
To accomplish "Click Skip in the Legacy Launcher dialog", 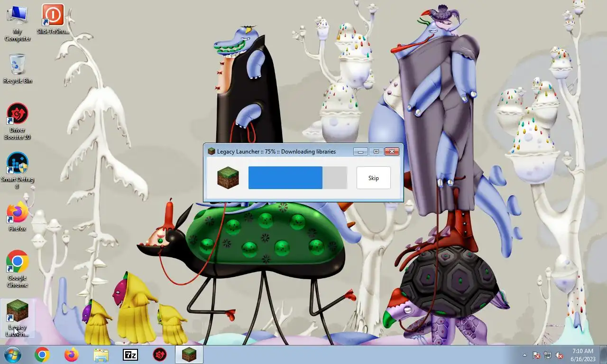I will 374,178.
